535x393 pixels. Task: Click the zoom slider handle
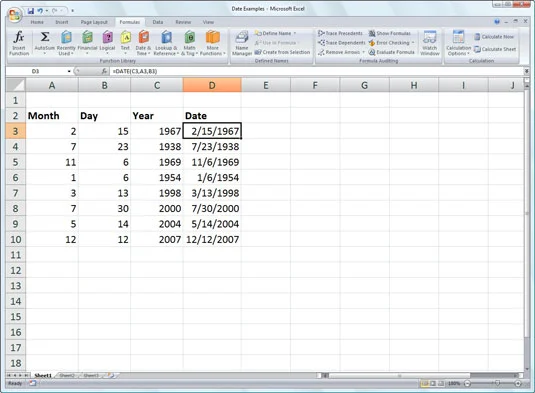(x=497, y=383)
